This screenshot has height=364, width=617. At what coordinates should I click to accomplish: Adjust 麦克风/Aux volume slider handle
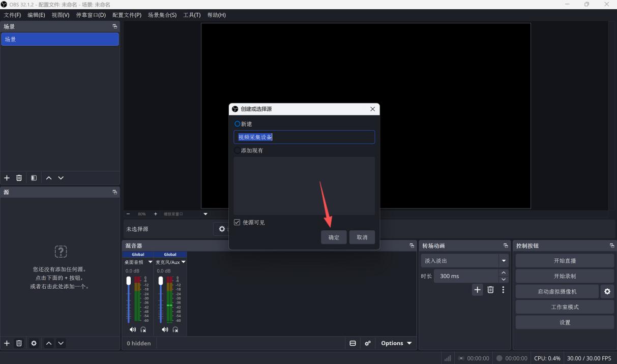161,281
